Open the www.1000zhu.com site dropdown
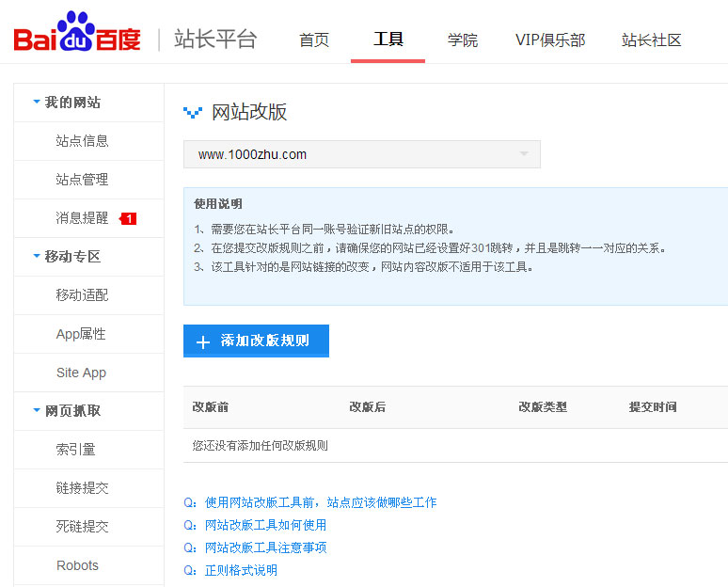 point(361,154)
